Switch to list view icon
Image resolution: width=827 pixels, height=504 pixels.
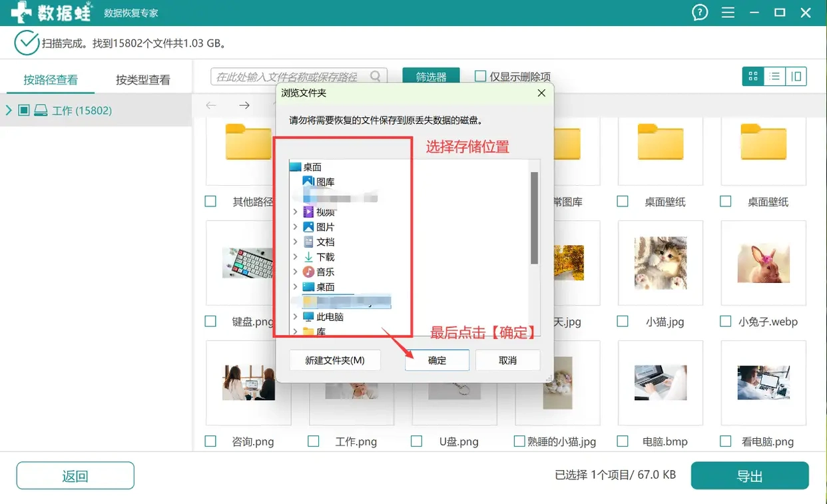click(x=774, y=76)
